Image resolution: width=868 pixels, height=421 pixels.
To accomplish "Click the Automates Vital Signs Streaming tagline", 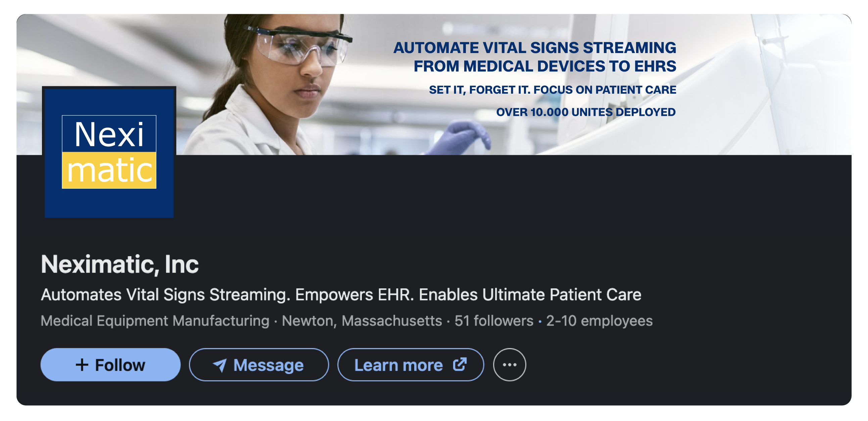I will click(x=341, y=294).
